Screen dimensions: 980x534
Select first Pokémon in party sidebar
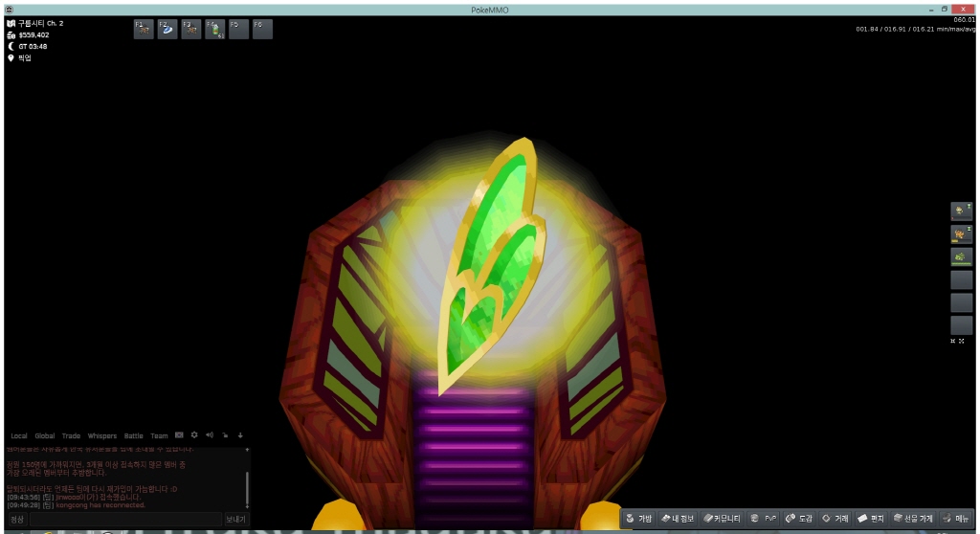tap(961, 211)
